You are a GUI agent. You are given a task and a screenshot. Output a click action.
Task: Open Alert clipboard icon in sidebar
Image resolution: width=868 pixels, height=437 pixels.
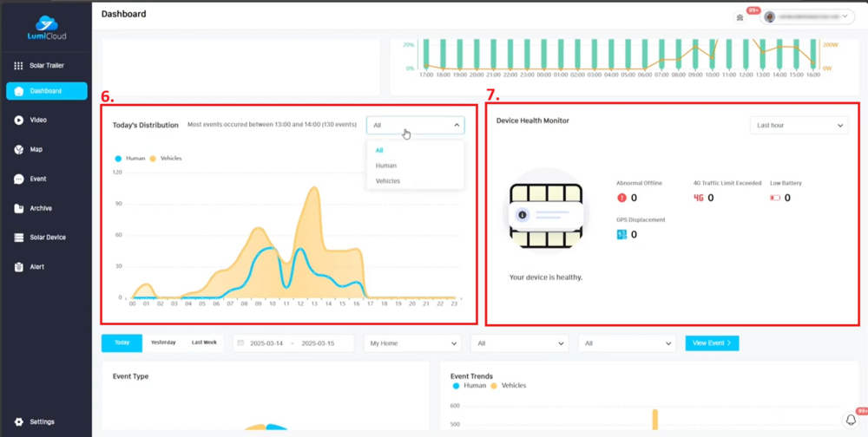(19, 267)
